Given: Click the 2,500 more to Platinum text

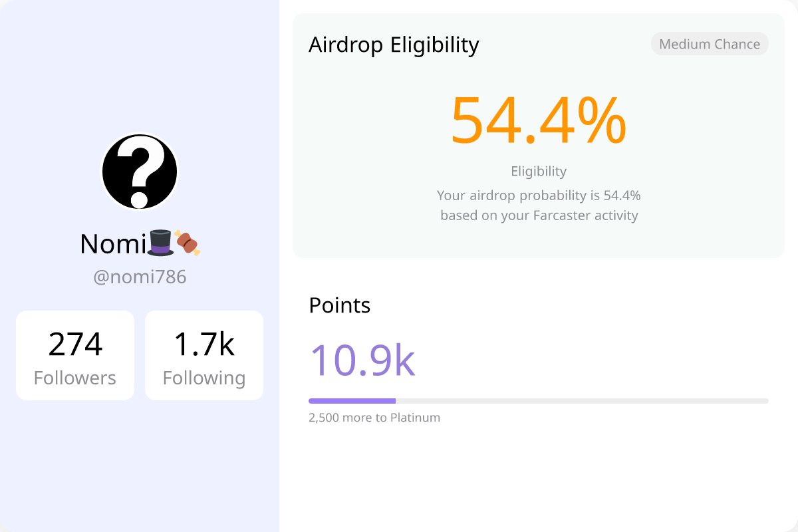Looking at the screenshot, I should (374, 418).
